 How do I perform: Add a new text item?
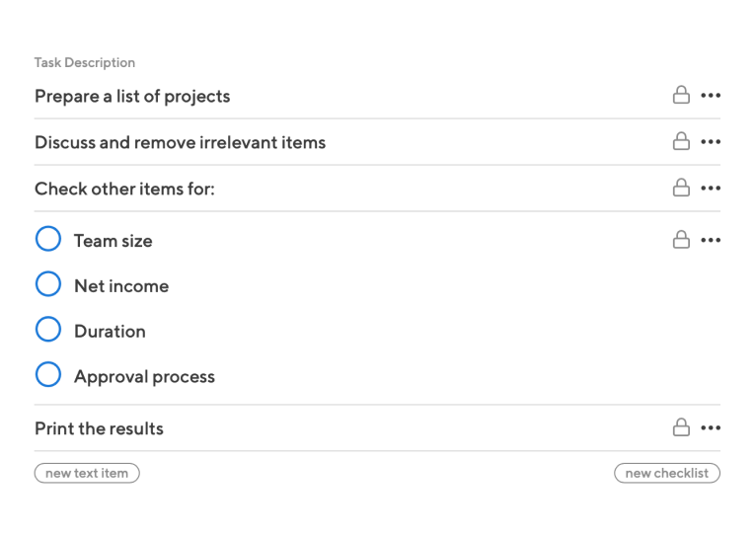pos(87,473)
